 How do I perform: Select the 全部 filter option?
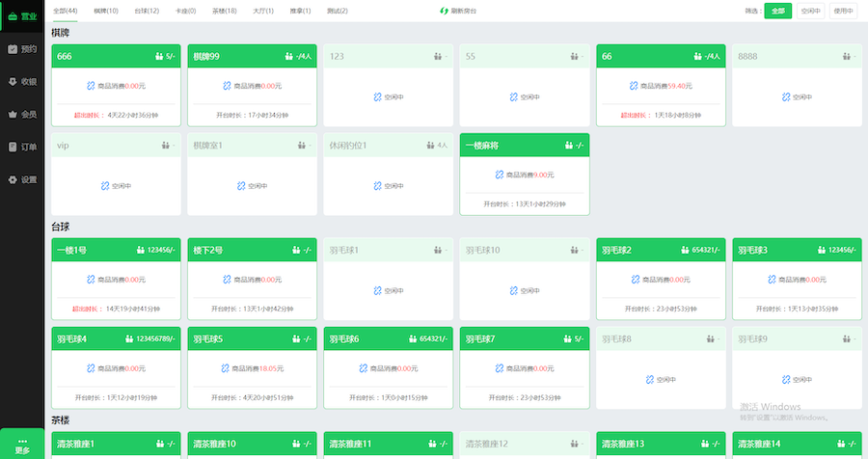(777, 11)
